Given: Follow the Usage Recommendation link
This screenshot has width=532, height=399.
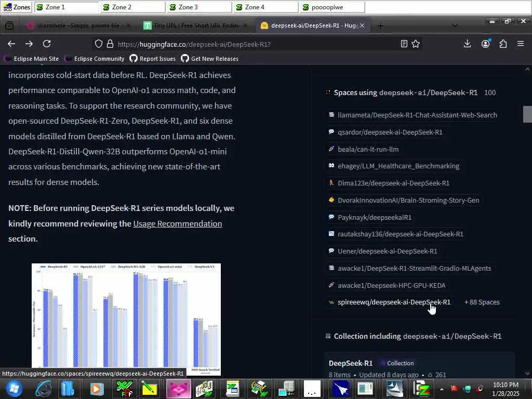Looking at the screenshot, I should point(178,223).
